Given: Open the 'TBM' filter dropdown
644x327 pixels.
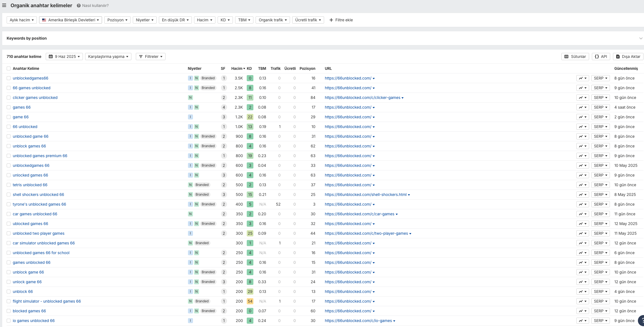Looking at the screenshot, I should tap(244, 20).
